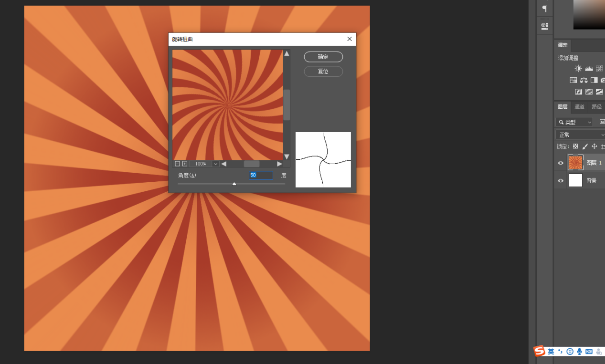Click the twirl filter preview image
Screen dimensions: 605x364
[x=228, y=105]
